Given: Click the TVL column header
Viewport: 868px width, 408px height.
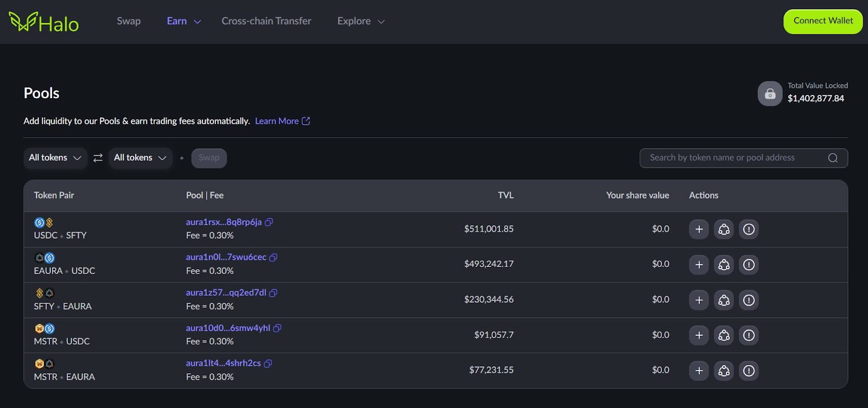Looking at the screenshot, I should 506,195.
